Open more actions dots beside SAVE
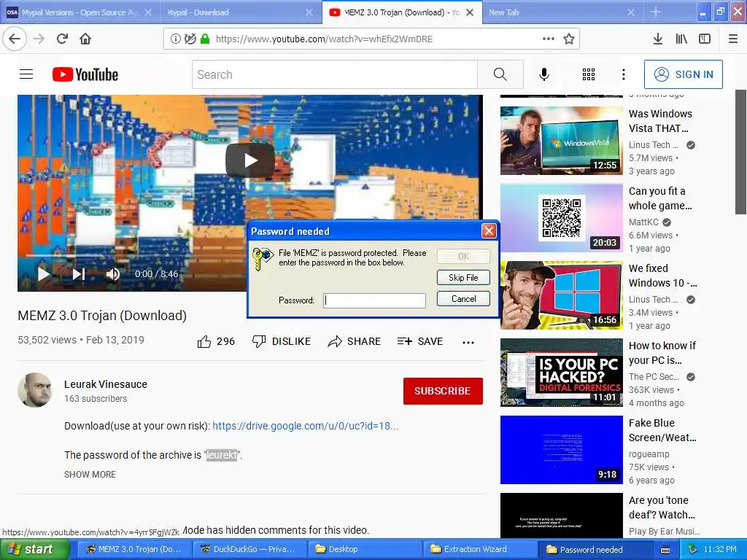This screenshot has height=560, width=747. point(468,343)
